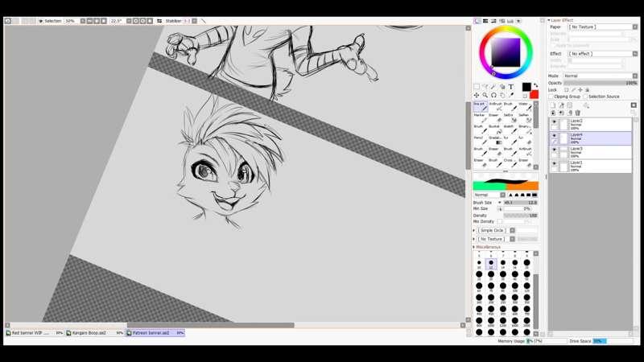Image resolution: width=644 pixels, height=362 pixels.
Task: Collapse the Miscellaneous brush section
Action: (474, 247)
